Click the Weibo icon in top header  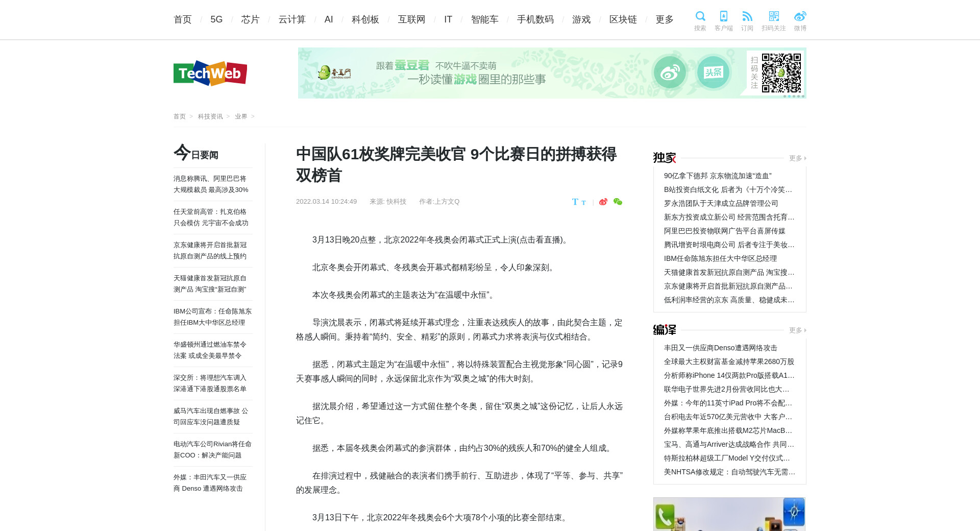pyautogui.click(x=800, y=16)
